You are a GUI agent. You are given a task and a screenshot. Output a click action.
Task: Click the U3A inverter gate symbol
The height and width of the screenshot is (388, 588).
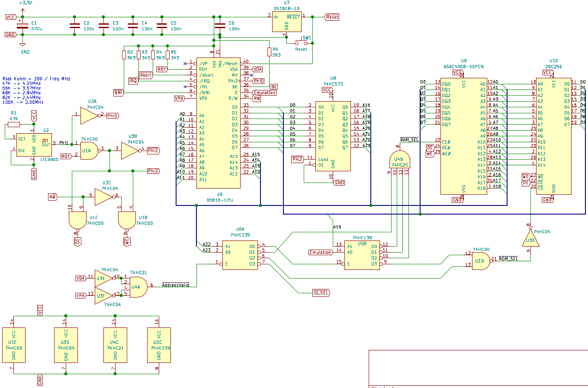pos(90,115)
